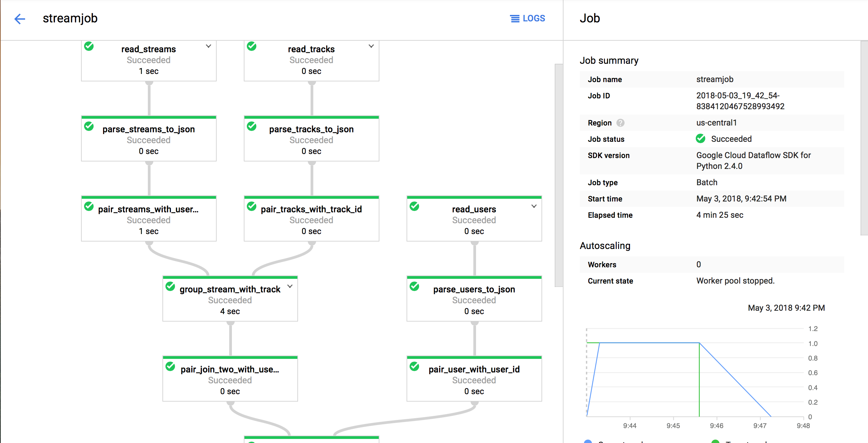The image size is (868, 443).
Task: Click the success check on parse_tracks_to_json
Action: 252,126
